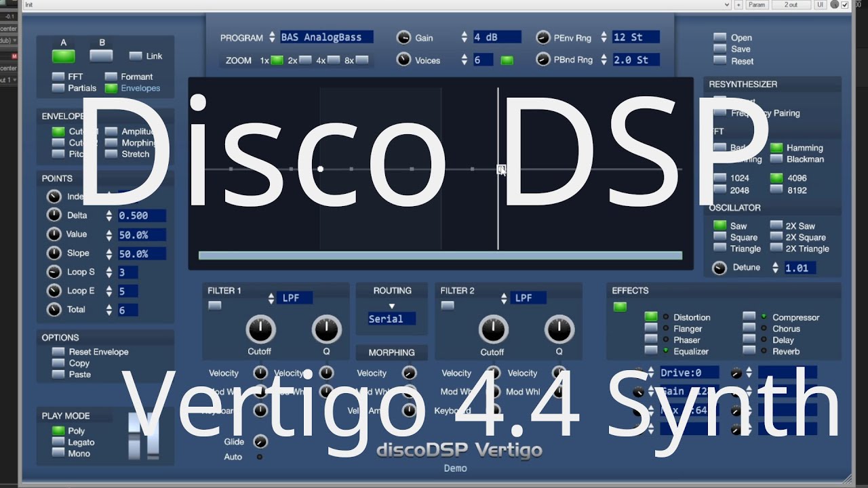Select layer A button
Image resolution: width=868 pixels, height=488 pixels.
tap(64, 56)
